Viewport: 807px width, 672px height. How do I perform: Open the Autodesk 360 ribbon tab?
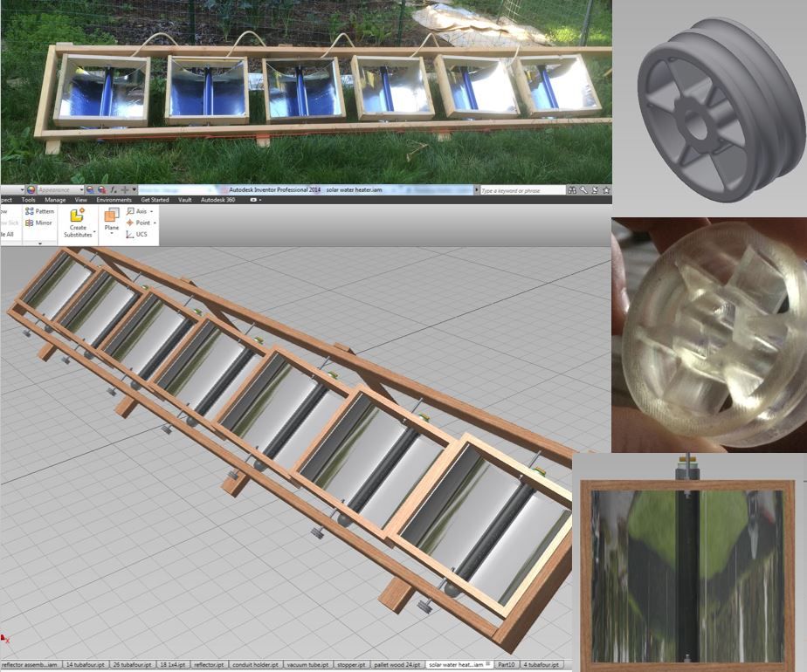coord(218,200)
